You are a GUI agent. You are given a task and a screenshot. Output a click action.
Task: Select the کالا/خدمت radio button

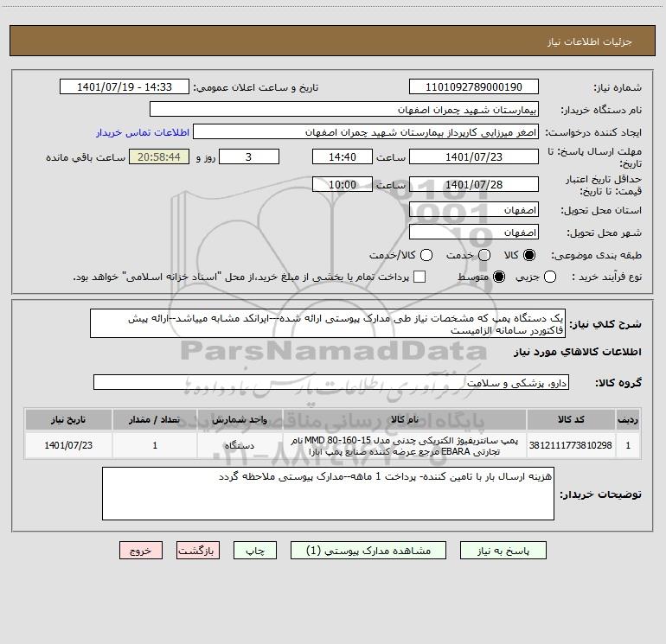tap(426, 255)
